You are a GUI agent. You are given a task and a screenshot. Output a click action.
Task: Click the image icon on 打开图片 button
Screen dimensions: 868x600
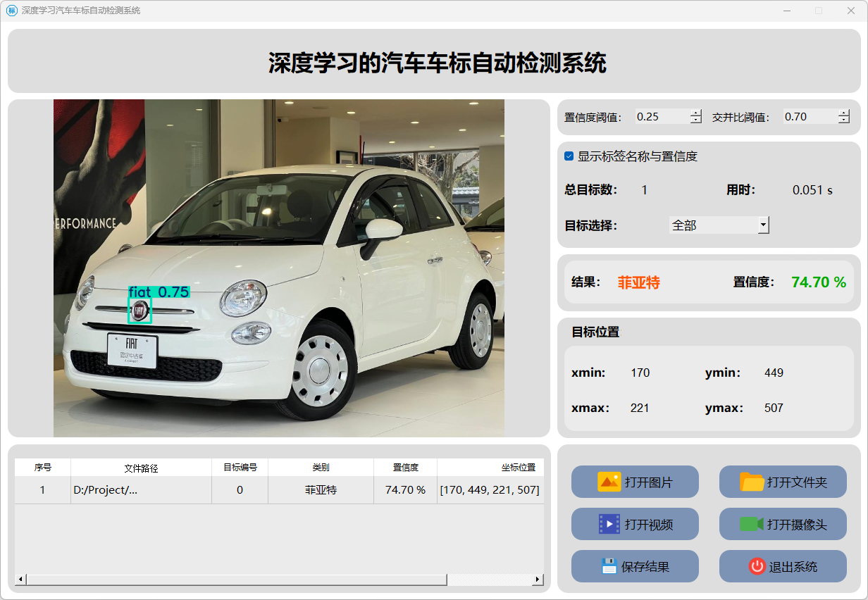pos(609,482)
